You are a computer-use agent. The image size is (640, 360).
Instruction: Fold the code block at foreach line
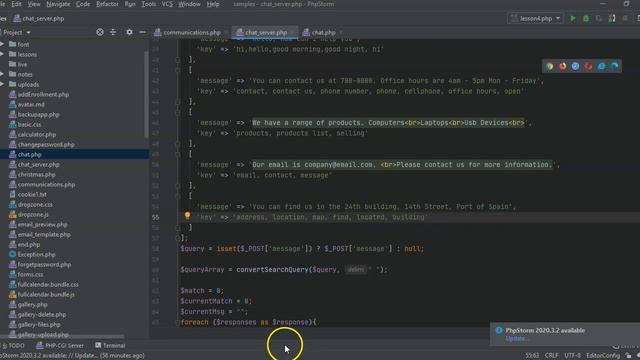[x=177, y=322]
